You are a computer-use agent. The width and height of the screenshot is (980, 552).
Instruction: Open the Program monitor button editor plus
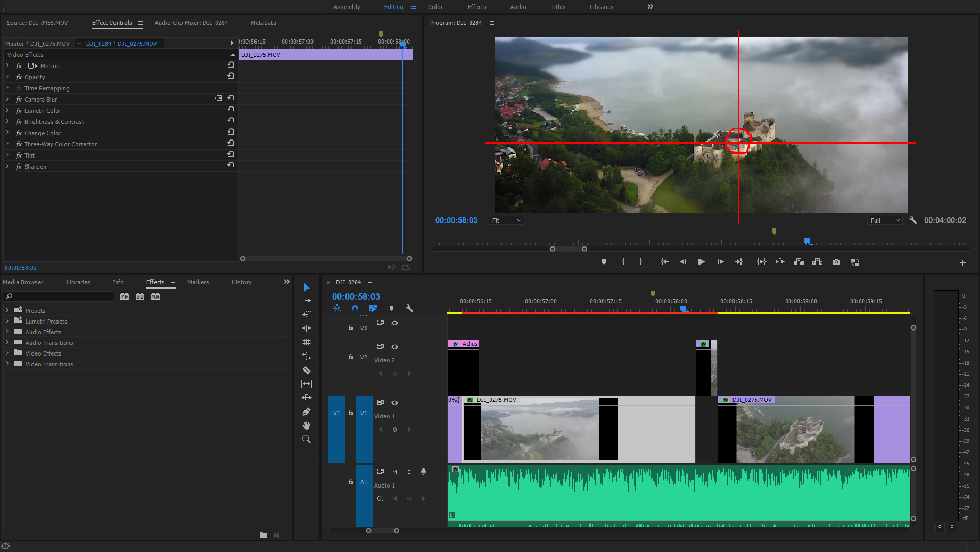(962, 262)
